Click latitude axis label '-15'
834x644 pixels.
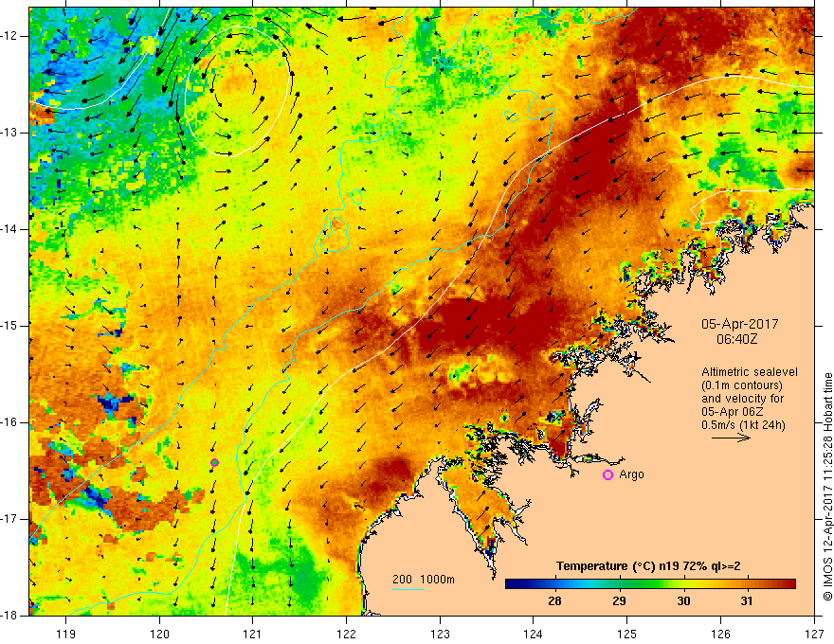tap(9, 326)
